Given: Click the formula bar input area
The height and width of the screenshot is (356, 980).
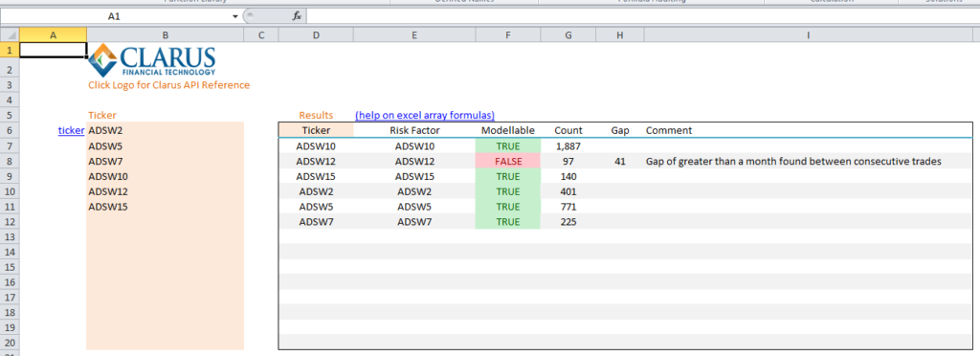Looking at the screenshot, I should [642, 16].
